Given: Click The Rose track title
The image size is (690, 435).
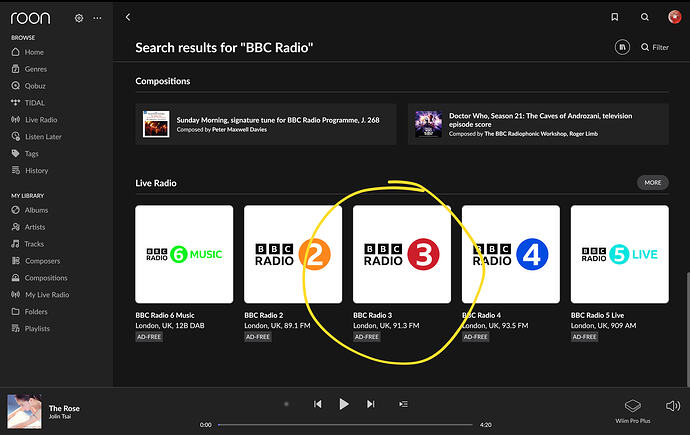Looking at the screenshot, I should click(64, 408).
